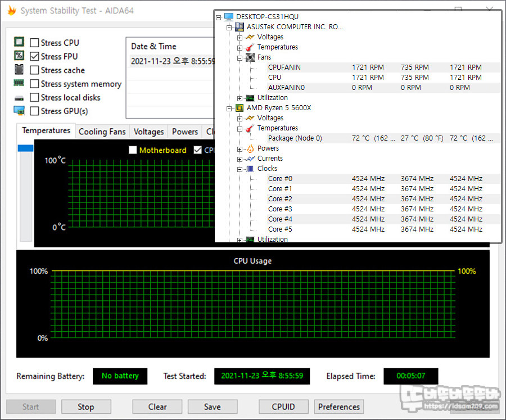The height and width of the screenshot is (420, 506).
Task: Switch to the Powers tab
Action: 184,132
